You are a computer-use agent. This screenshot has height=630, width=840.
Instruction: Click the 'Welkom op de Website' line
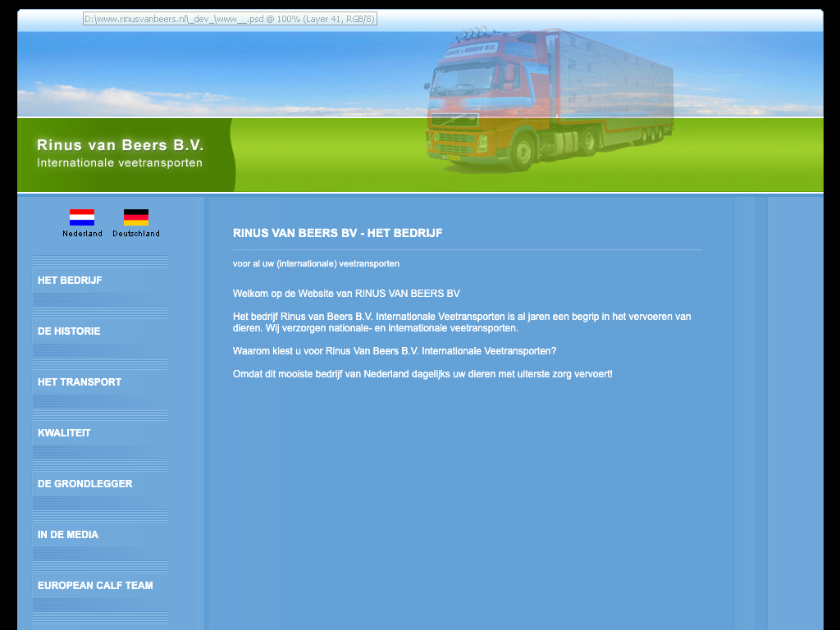(346, 294)
